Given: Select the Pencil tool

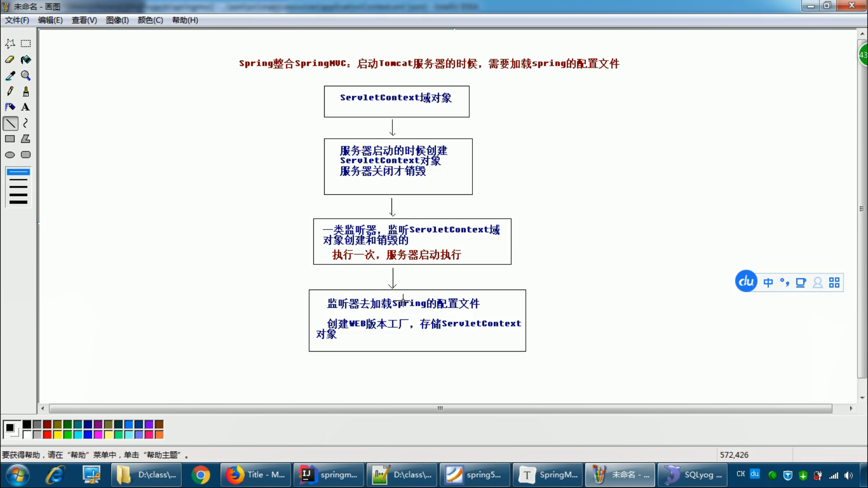Looking at the screenshot, I should click(x=10, y=91).
